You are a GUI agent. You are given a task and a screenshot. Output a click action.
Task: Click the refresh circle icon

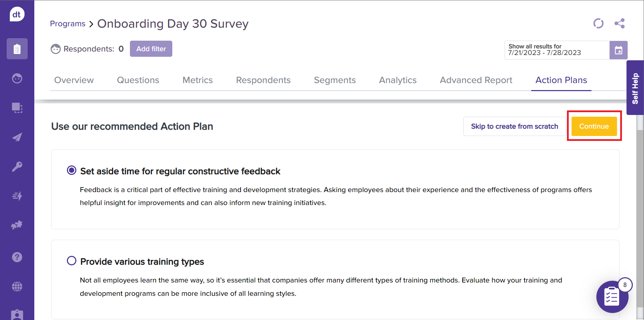coord(598,23)
